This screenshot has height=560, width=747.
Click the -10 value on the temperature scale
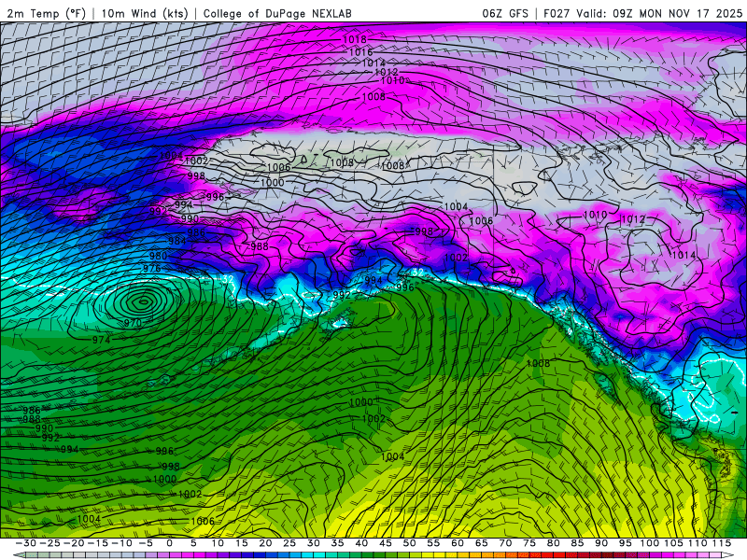(x=122, y=543)
